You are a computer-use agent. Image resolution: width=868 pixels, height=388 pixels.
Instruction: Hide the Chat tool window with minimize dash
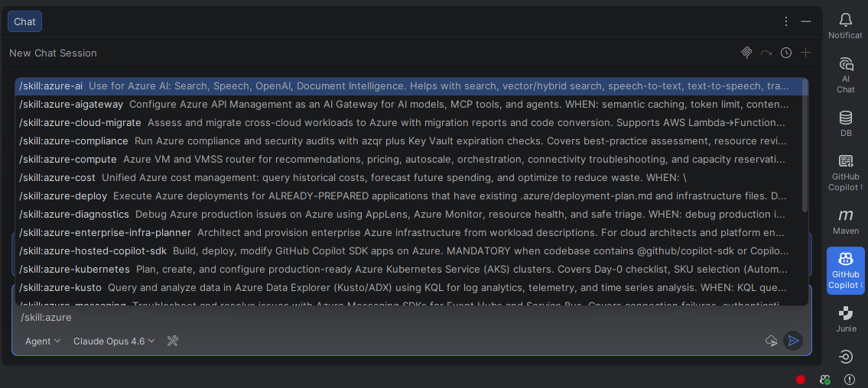pos(806,21)
